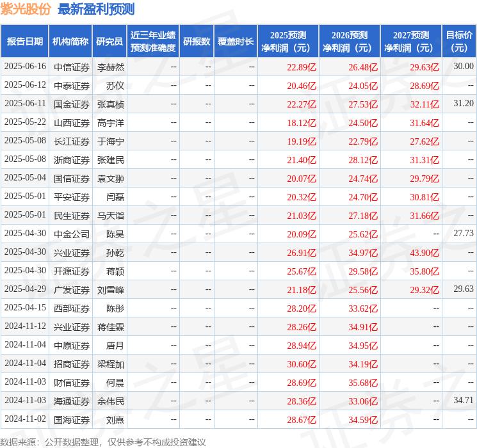The width and height of the screenshot is (477, 448).
Task: Select the 平安证券 cell
Action: pyautogui.click(x=72, y=197)
